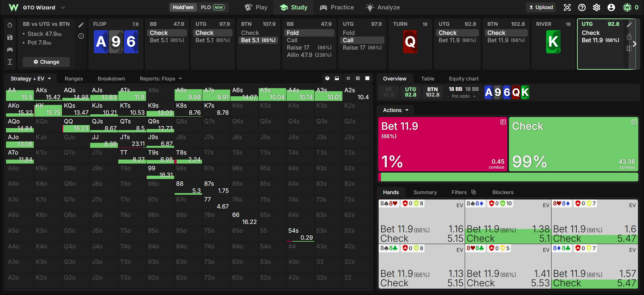Switch to the Equity chart tab

(464, 79)
